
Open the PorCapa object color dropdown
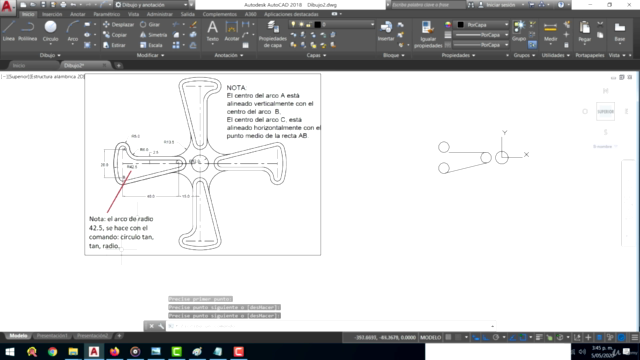482,24
